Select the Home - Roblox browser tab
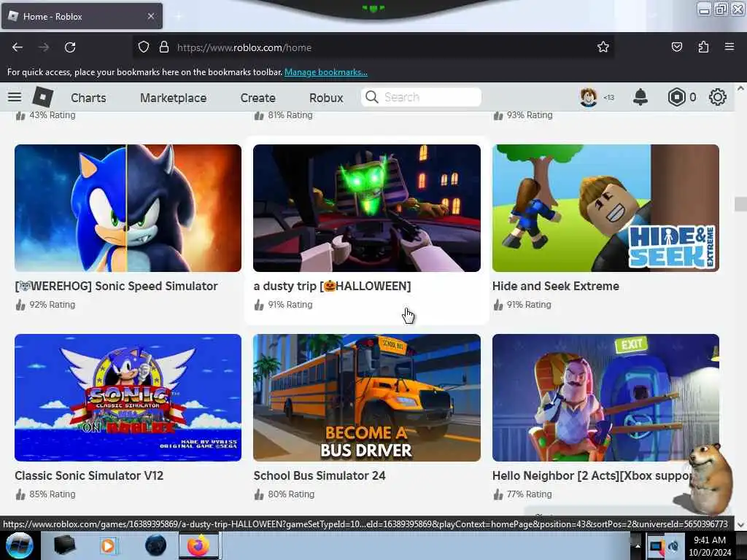 pos(82,16)
